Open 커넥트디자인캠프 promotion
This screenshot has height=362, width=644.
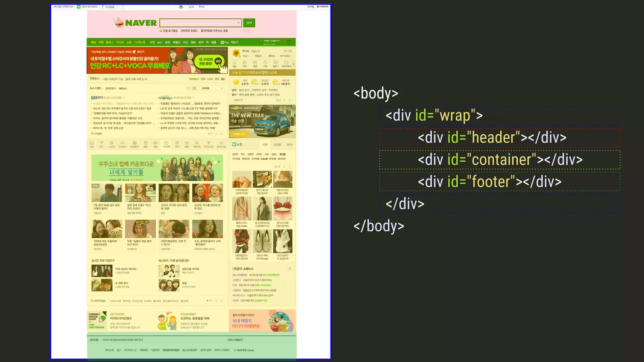[x=121, y=318]
